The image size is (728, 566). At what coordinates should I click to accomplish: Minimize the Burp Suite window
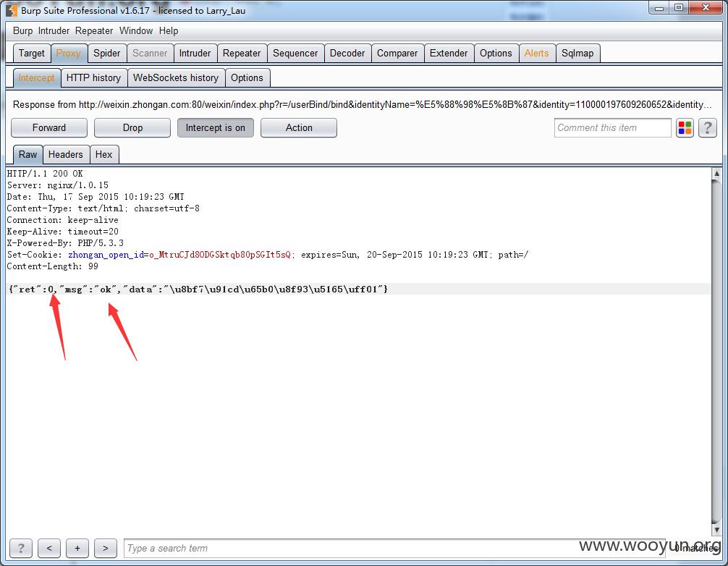tap(659, 8)
